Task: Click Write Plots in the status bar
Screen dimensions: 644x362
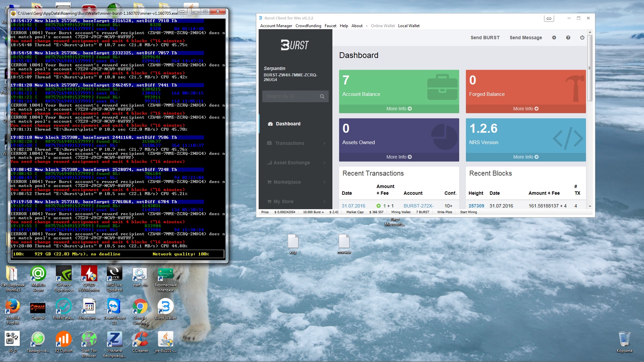Action: pyautogui.click(x=444, y=212)
